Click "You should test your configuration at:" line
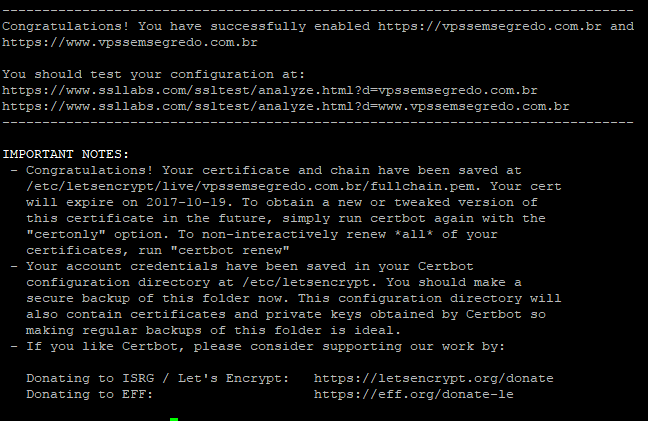Screen dimensions: 648x421 146,75
